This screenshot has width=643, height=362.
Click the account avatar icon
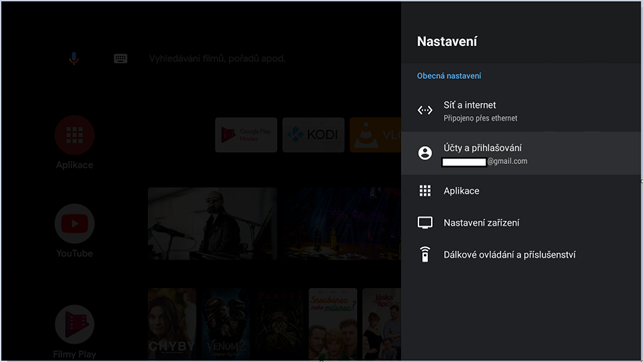coord(425,153)
